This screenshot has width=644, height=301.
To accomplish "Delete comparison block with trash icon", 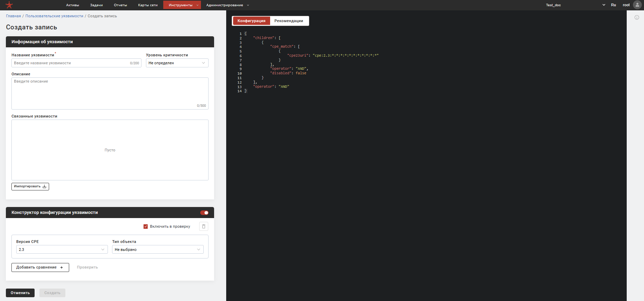I will tap(204, 226).
